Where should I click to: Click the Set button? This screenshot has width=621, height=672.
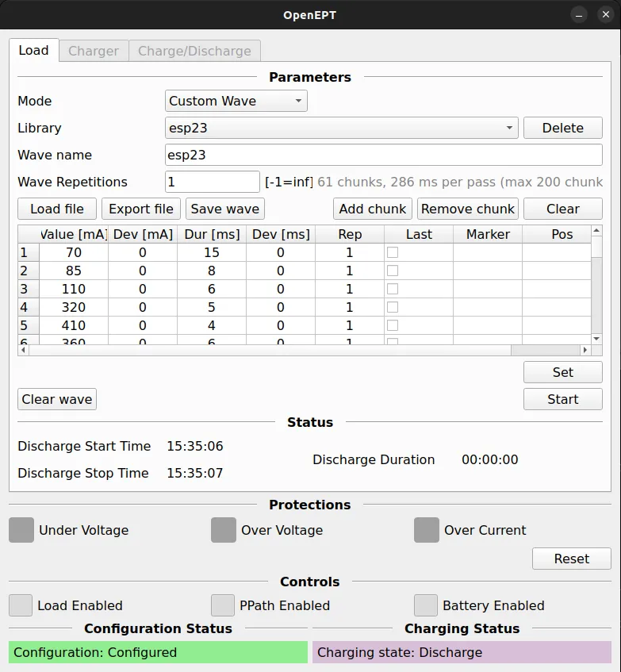coord(563,372)
